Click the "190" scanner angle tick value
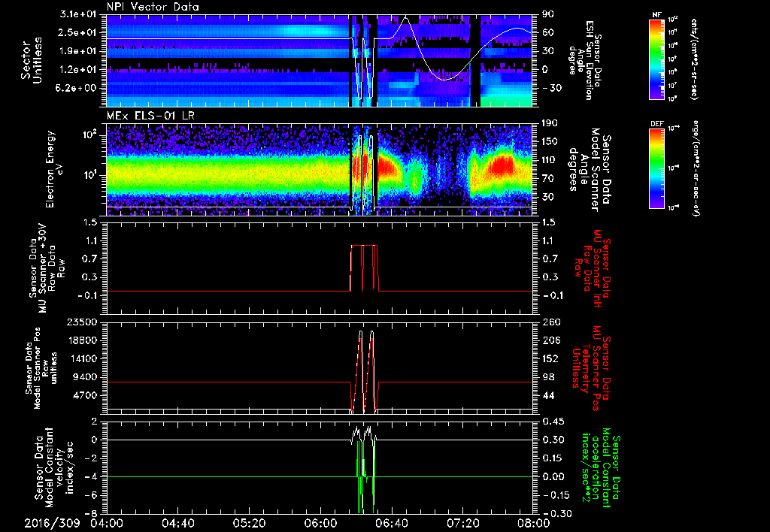The width and height of the screenshot is (770, 532). (x=548, y=123)
